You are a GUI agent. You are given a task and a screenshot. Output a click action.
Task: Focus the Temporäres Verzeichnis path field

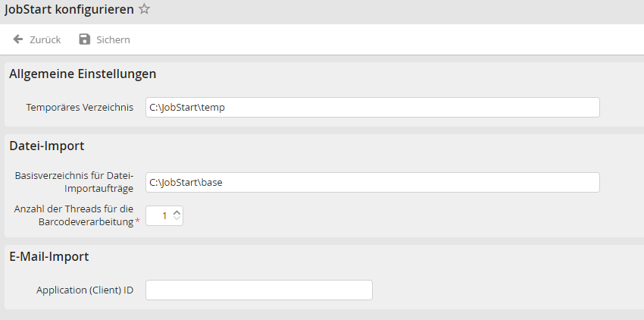click(372, 108)
